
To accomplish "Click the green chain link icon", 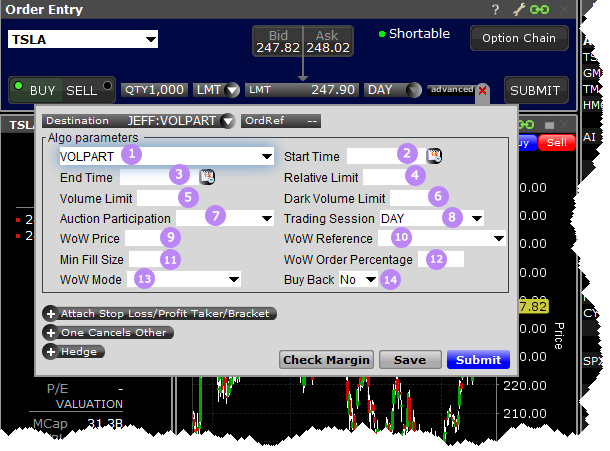I will point(540,10).
